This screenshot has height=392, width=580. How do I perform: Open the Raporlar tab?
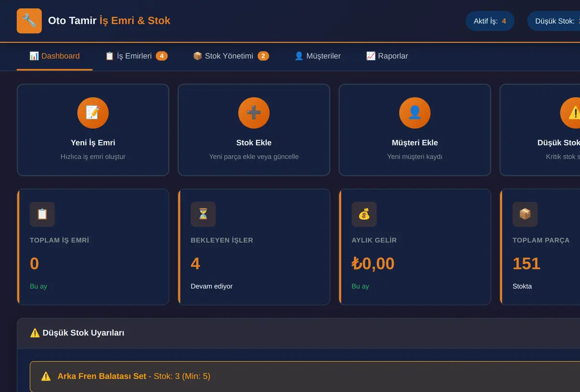(387, 56)
